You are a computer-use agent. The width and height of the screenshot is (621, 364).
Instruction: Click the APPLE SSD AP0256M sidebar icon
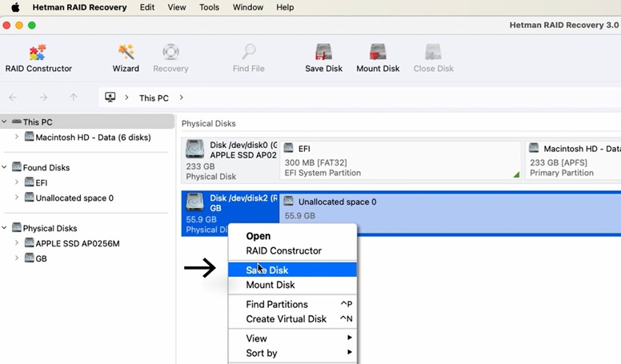(29, 242)
